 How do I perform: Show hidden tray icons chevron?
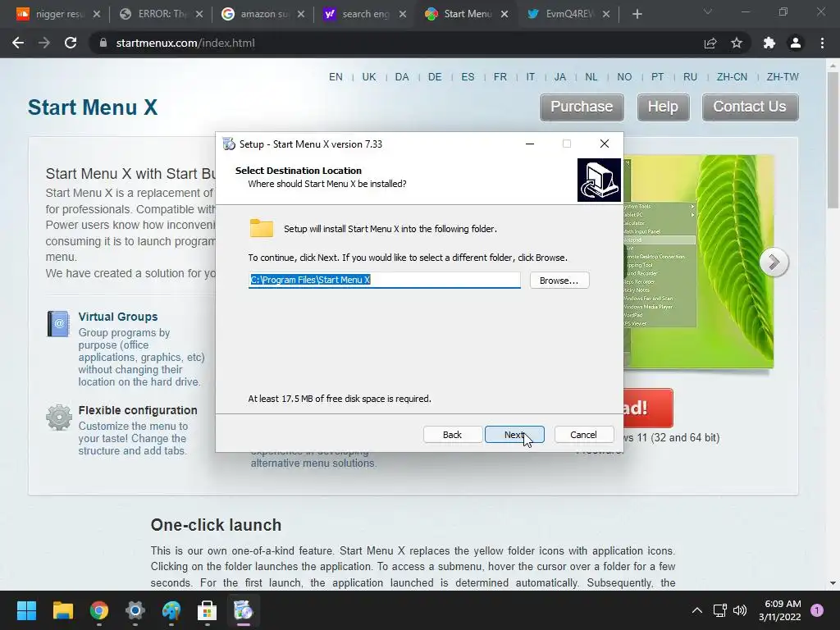(x=696, y=610)
